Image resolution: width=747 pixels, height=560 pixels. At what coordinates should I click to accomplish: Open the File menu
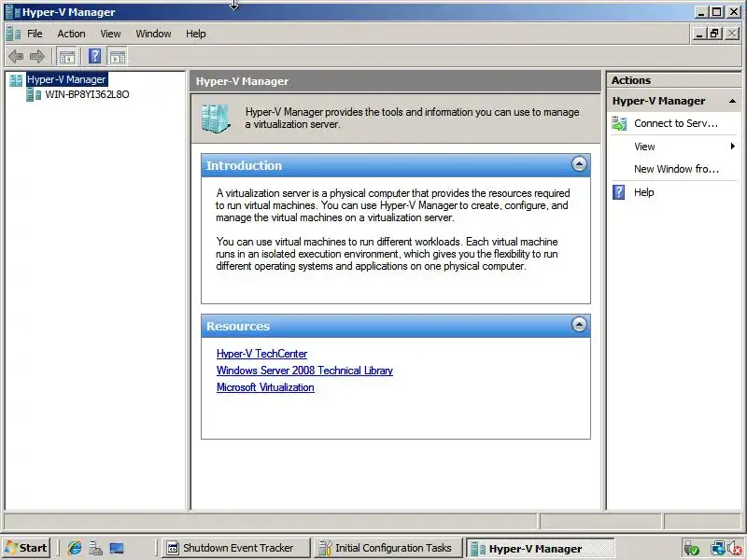(35, 34)
